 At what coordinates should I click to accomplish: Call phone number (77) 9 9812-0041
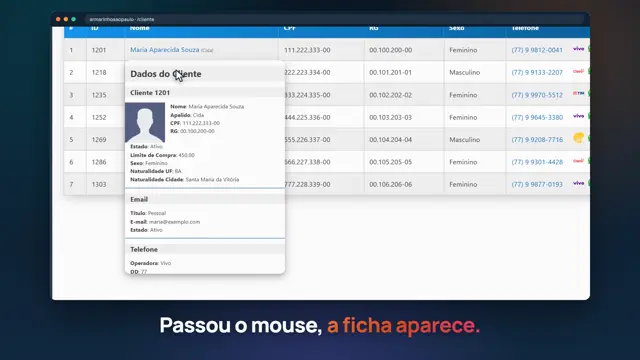pyautogui.click(x=537, y=50)
